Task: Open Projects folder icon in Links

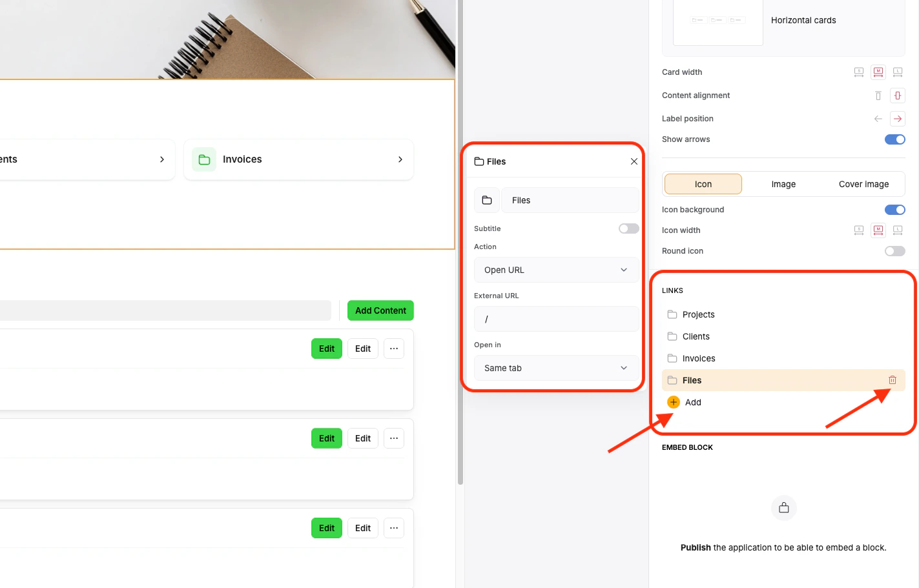Action: (x=672, y=314)
